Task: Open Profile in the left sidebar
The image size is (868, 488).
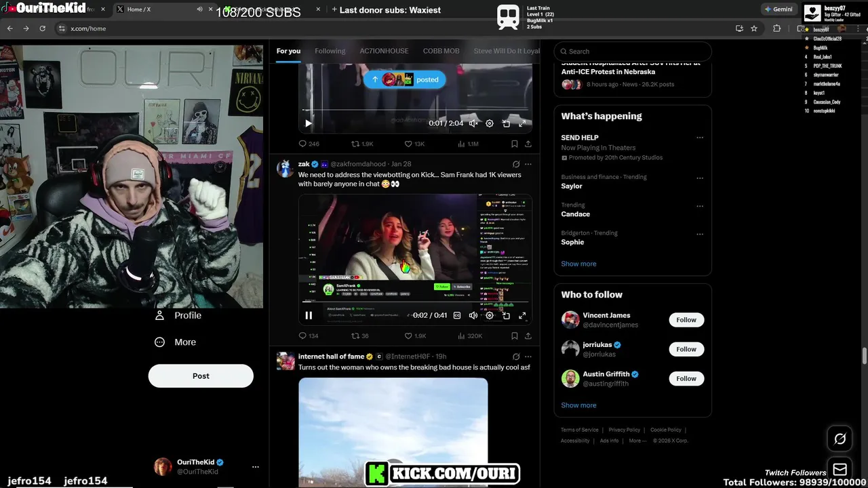Action: [x=178, y=315]
